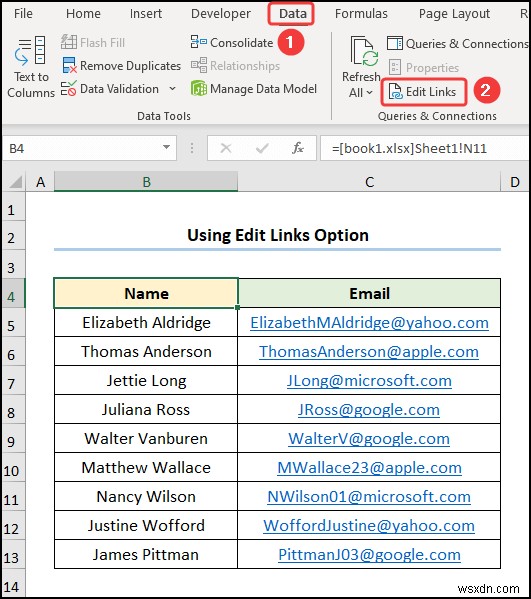Image resolution: width=531 pixels, height=599 pixels.
Task: Select the cell Matthew Wallace
Action: [146, 468]
